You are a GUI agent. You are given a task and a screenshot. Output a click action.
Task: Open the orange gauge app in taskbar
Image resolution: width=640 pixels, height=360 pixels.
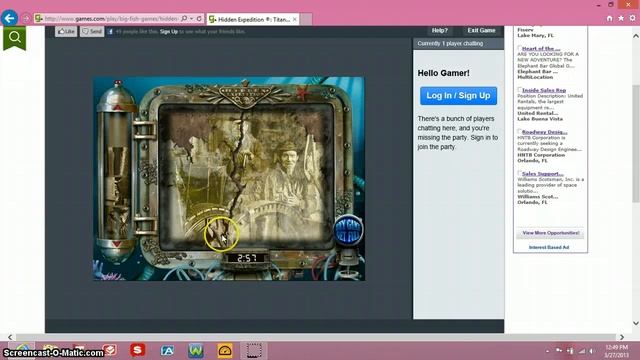pos(225,351)
